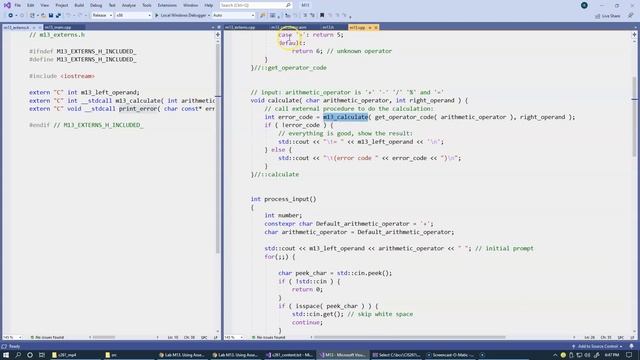Click the notifications bell in status bar

tap(631, 346)
